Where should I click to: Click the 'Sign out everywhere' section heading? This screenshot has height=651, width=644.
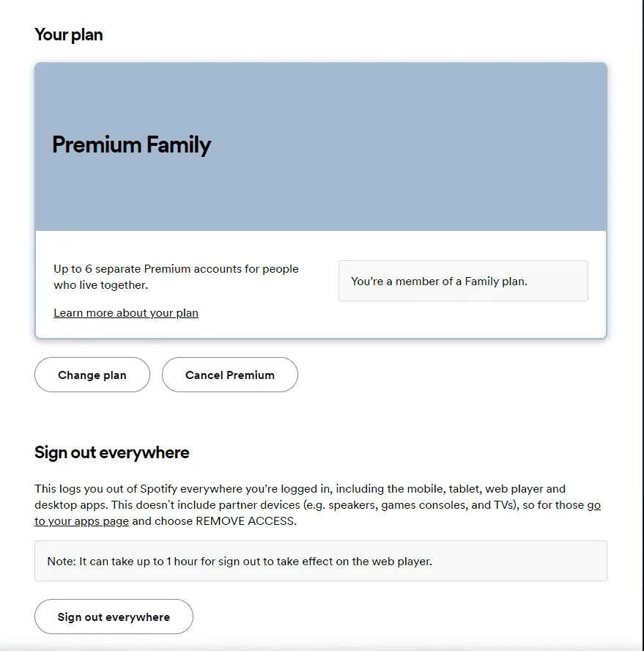(x=111, y=452)
